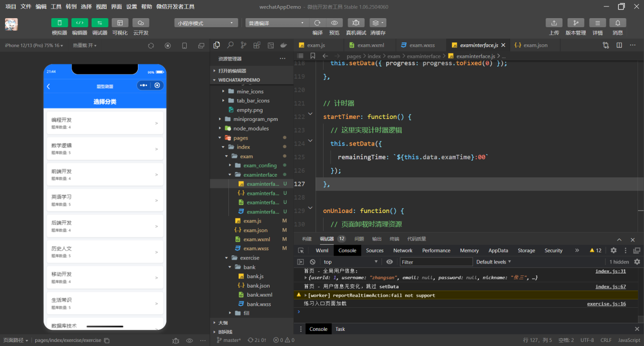Screen dimensions: 644x346
Task: Open exam.wxss in the file tree
Action: [x=252, y=248]
